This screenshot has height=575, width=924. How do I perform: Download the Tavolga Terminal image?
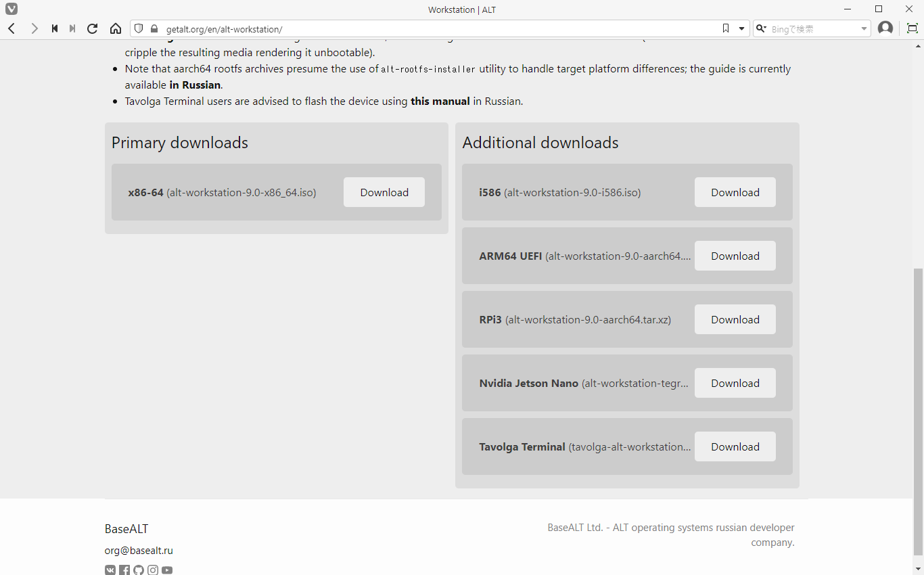click(735, 446)
